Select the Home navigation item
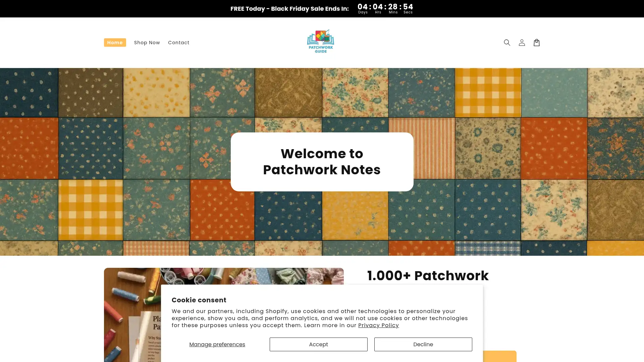 pyautogui.click(x=115, y=43)
